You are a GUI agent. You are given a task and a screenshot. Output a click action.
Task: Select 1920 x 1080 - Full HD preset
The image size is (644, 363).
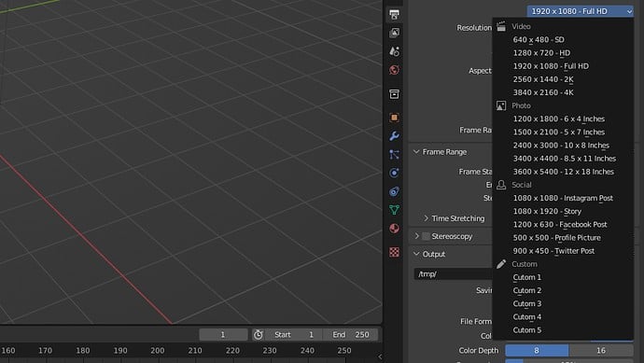563,66
